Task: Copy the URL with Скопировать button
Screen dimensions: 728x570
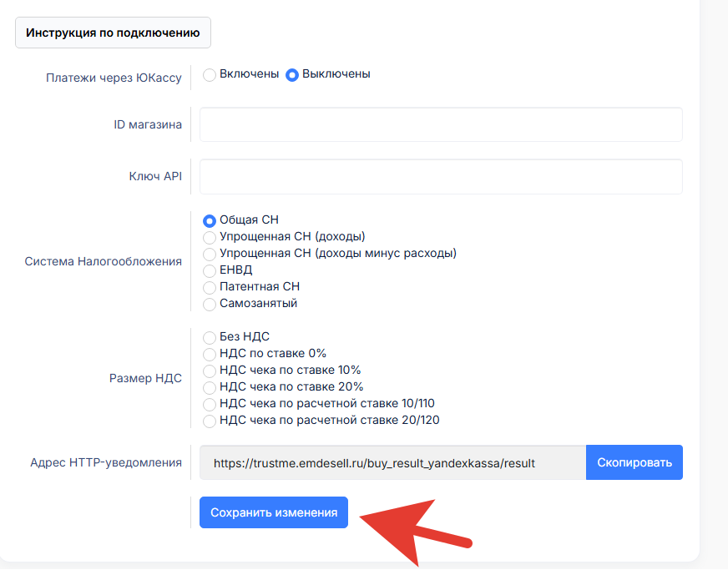Action: pyautogui.click(x=634, y=462)
